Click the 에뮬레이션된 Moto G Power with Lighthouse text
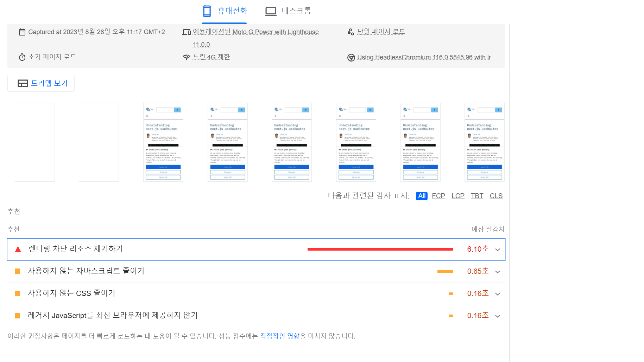 coord(256,32)
